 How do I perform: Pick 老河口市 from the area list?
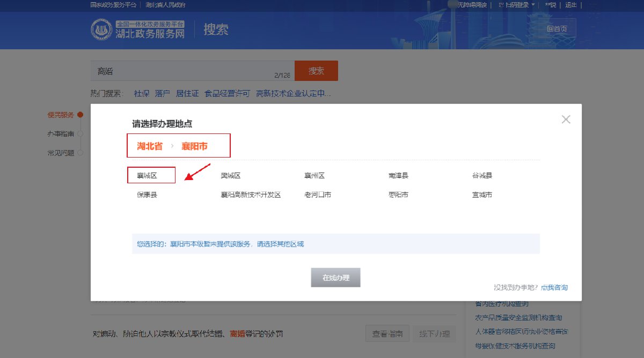318,195
